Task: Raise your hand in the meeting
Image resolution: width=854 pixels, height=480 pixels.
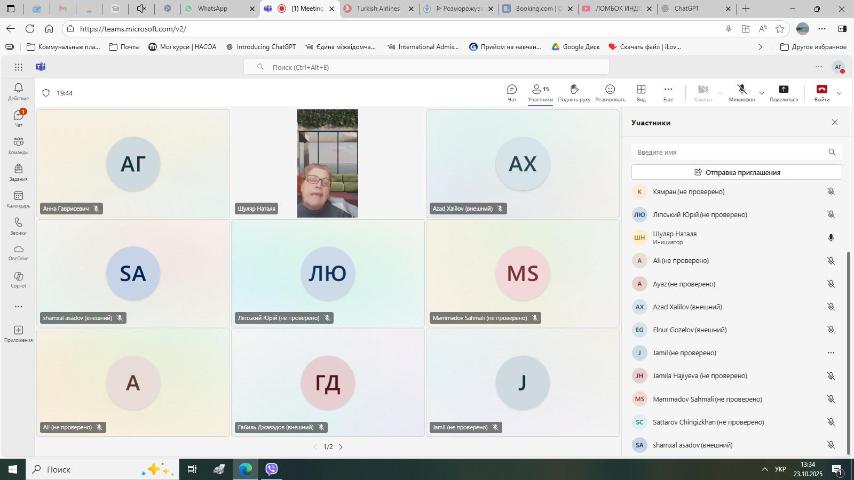Action: tap(574, 92)
